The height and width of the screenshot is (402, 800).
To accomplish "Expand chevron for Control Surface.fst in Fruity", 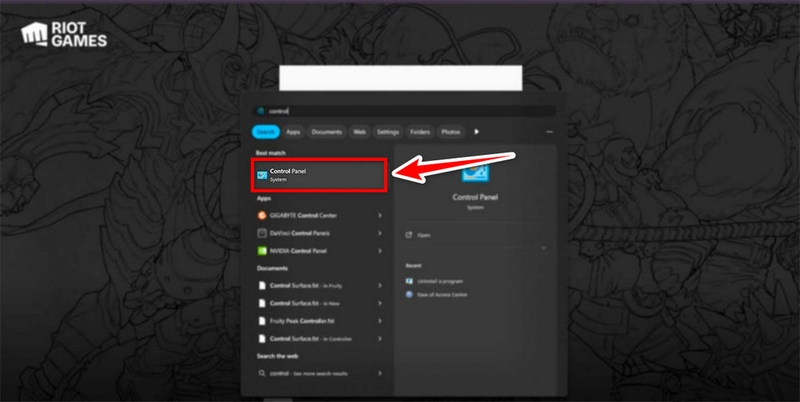I will (x=380, y=286).
